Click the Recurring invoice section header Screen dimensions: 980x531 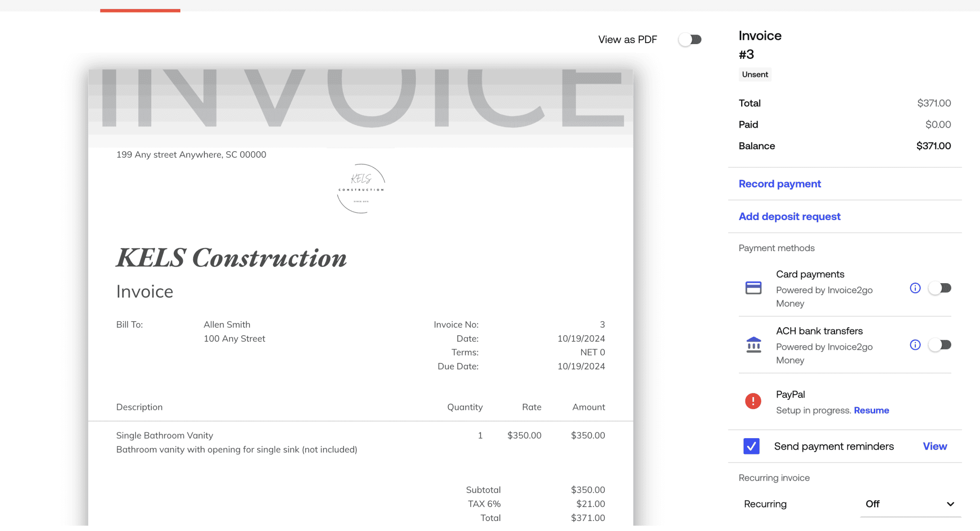click(x=774, y=477)
